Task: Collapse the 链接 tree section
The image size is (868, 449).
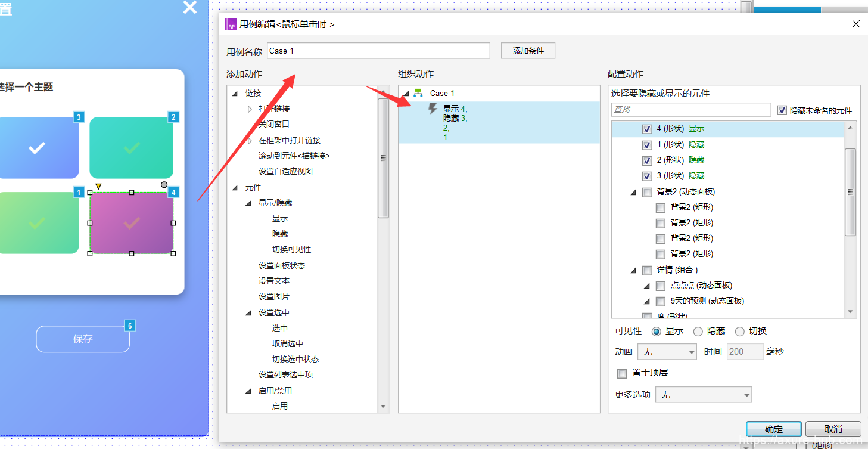Action: 235,94
